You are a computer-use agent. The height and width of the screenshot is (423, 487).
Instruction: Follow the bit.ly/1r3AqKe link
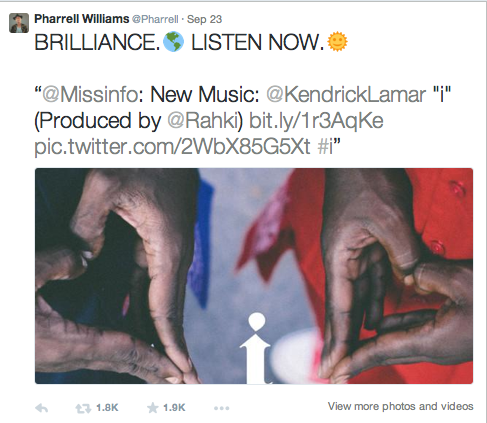click(316, 121)
